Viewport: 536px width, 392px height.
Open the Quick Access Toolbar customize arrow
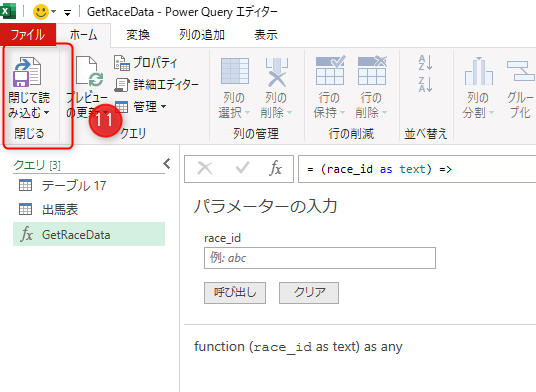tap(67, 13)
